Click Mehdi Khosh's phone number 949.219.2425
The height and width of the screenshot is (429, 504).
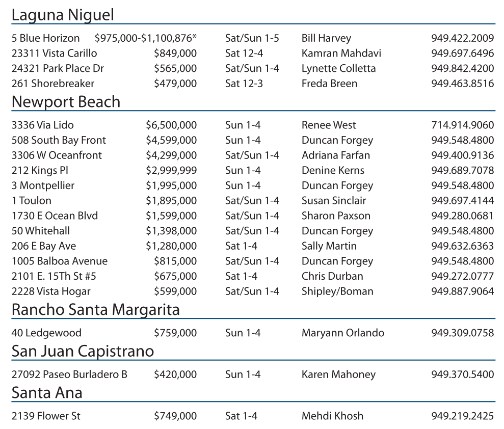[x=462, y=416]
